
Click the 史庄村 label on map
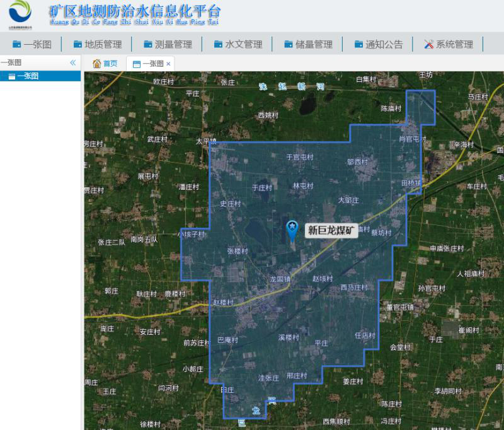coord(231,204)
